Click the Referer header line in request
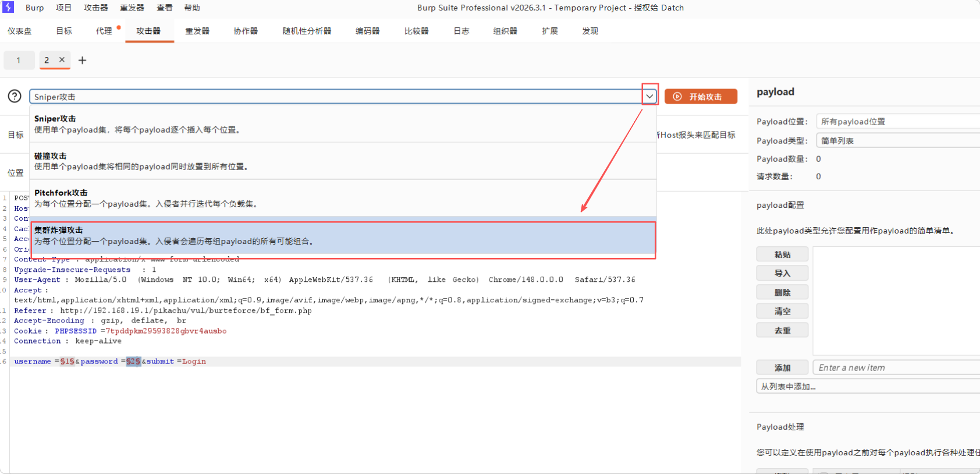The height and width of the screenshot is (474, 980). pos(163,310)
